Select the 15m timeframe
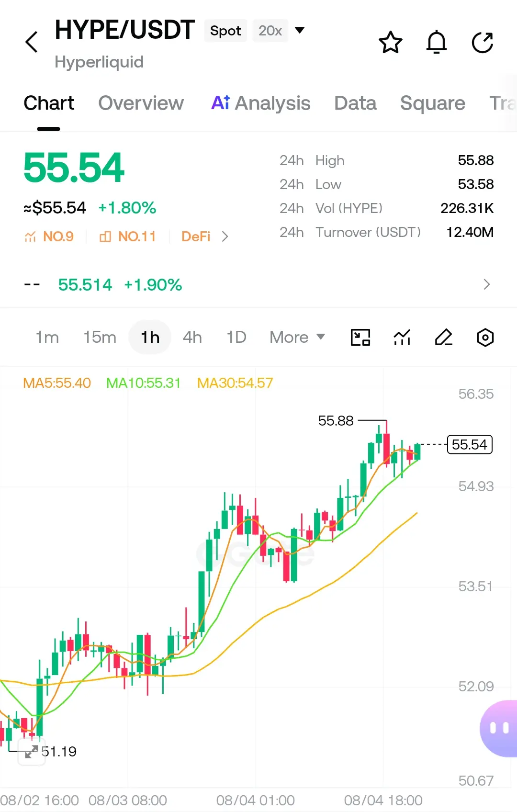Image resolution: width=517 pixels, height=812 pixels. point(100,338)
